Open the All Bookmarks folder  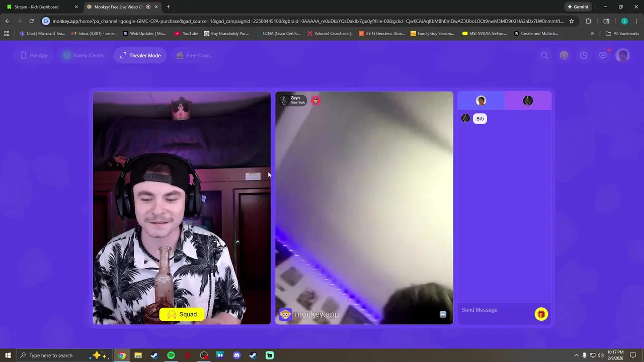[x=622, y=34]
